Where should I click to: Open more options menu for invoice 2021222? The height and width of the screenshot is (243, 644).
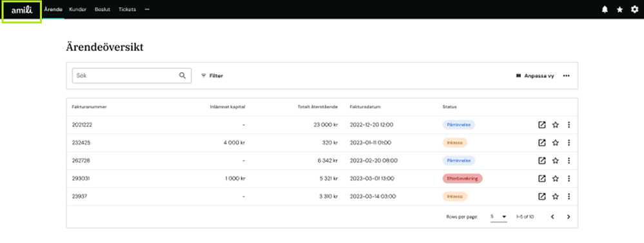[x=569, y=125]
